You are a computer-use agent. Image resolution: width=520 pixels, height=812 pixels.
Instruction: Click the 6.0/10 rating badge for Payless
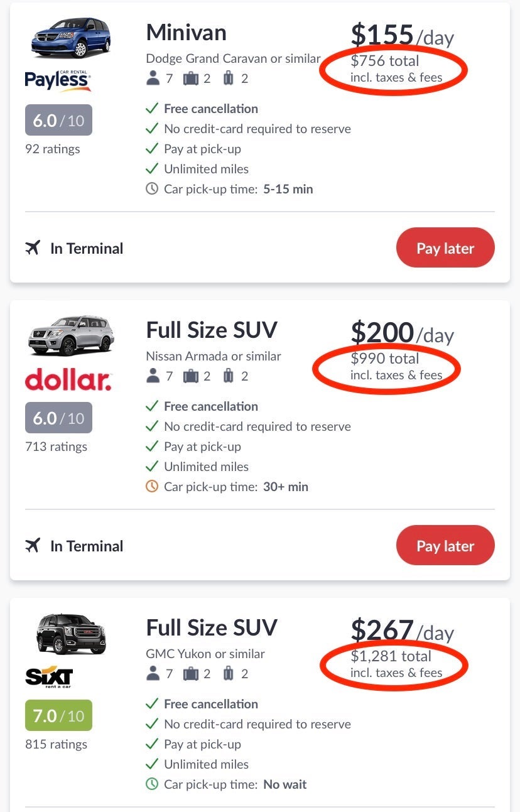(58, 120)
